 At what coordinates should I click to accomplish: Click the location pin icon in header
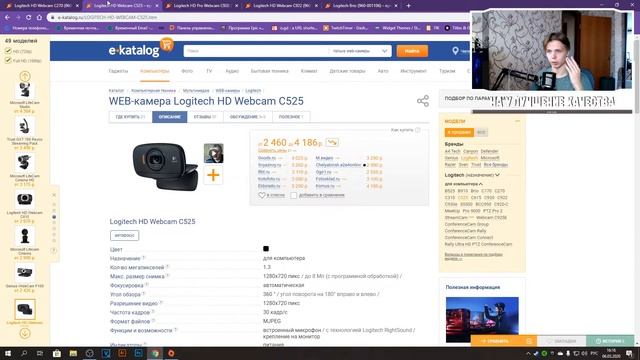point(456,51)
